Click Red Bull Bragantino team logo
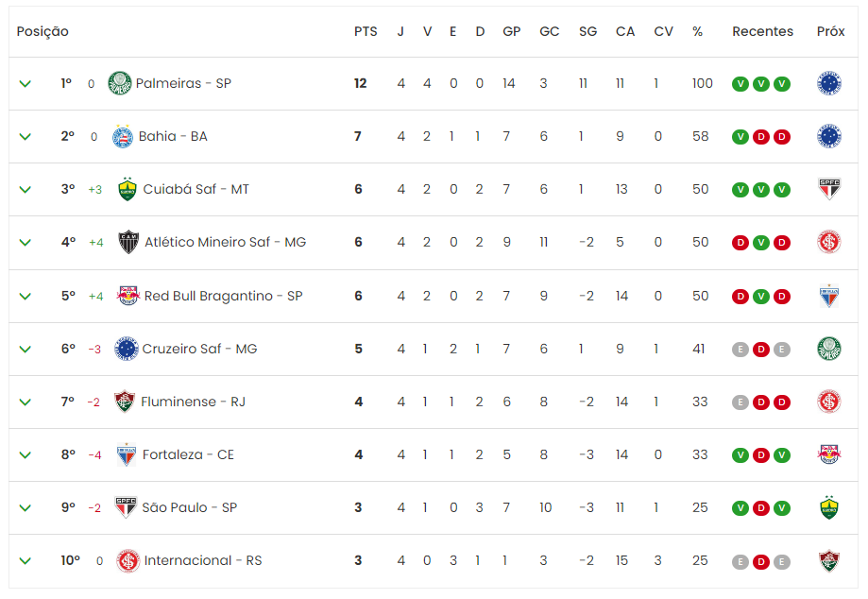The image size is (868, 599). tap(128, 296)
